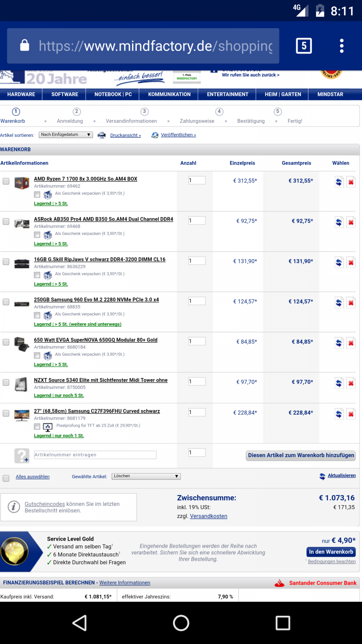This screenshot has height=644, width=362.
Task: Select the G.Skill RipJaws V item checkbox
Action: click(x=6, y=262)
